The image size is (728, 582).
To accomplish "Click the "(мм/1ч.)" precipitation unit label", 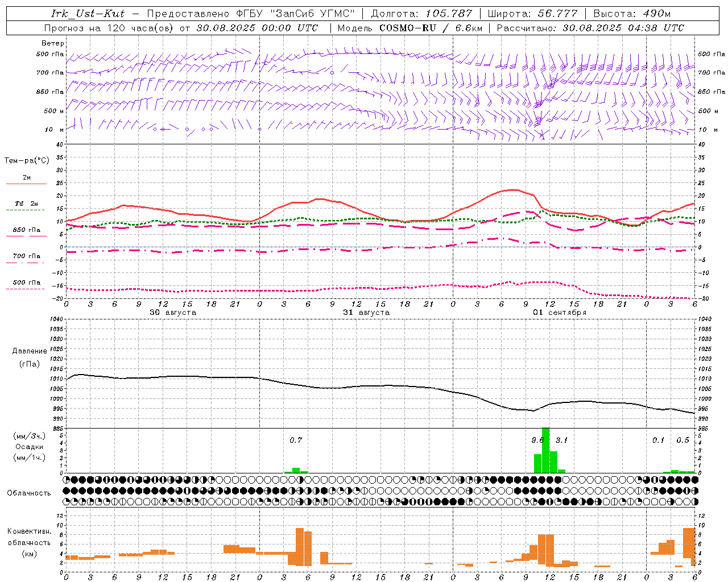I will pos(30,458).
